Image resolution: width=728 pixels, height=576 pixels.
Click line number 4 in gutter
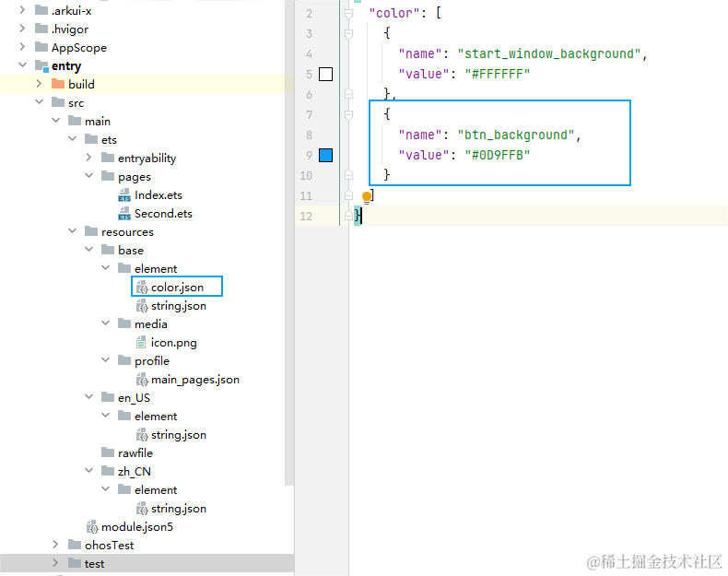[310, 53]
